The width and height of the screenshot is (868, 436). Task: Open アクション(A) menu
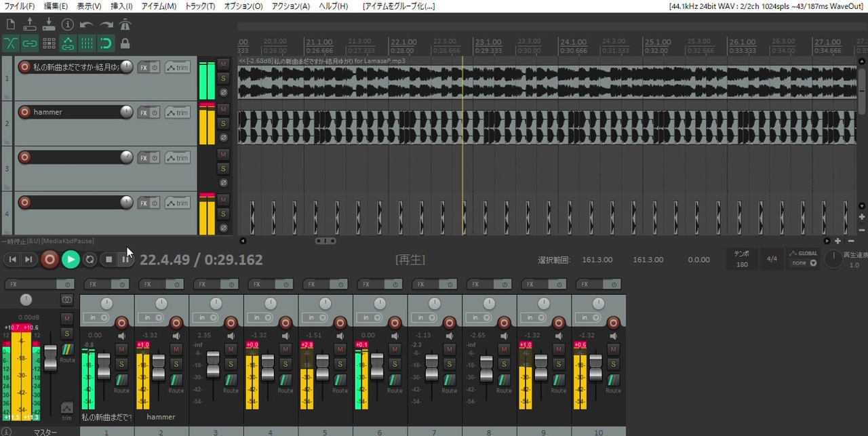(290, 6)
